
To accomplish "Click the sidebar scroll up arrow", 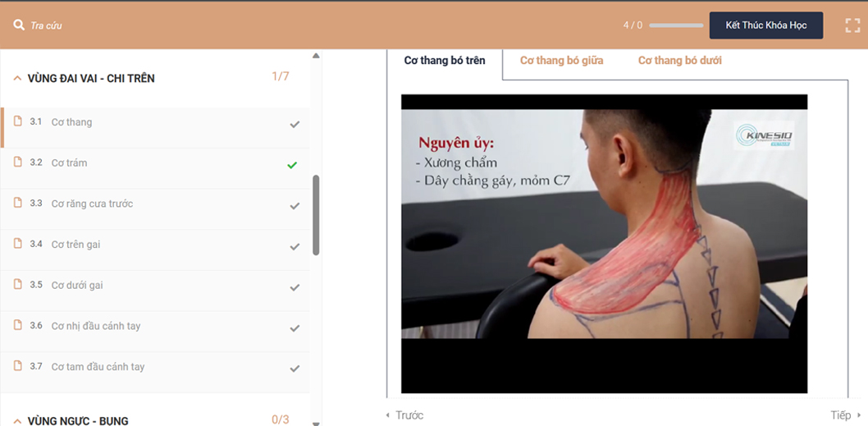I will [316, 55].
